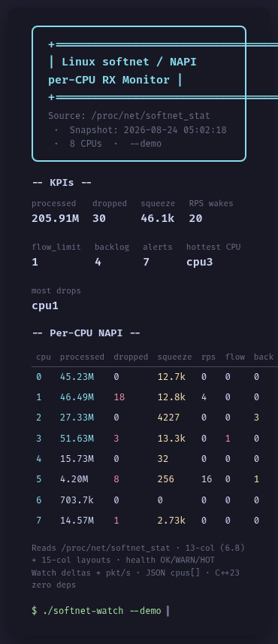Click the 'per-CPU RX Monitor' title line
Viewport: 278px width, 644px height.
tap(109, 80)
